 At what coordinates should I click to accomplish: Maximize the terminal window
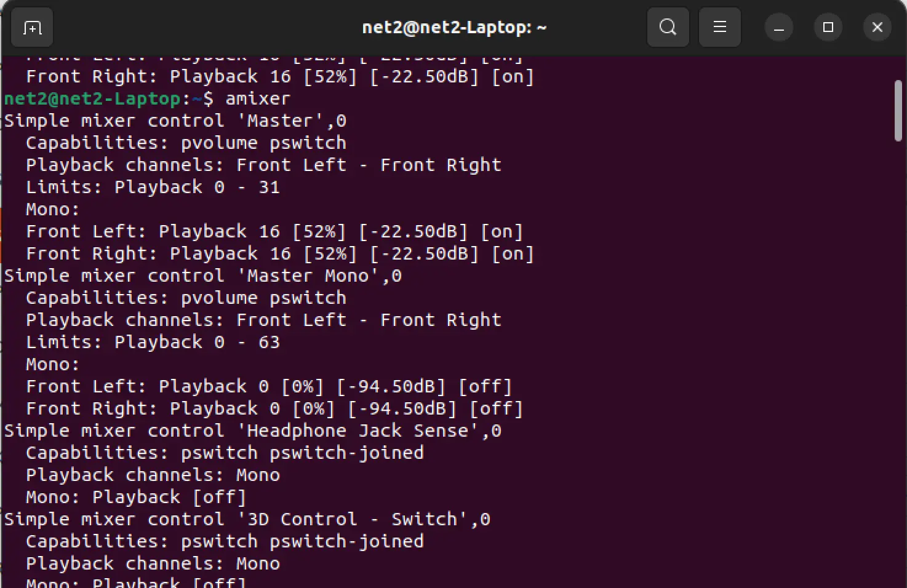coord(828,28)
